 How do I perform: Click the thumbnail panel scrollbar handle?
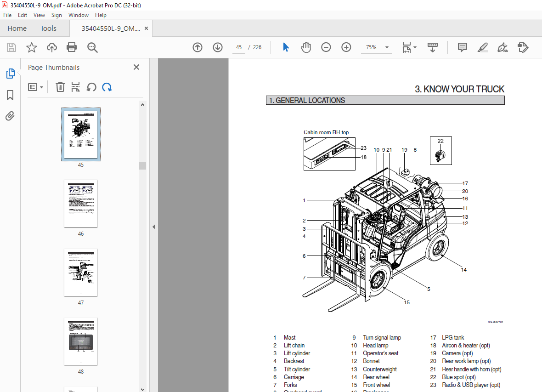point(142,165)
